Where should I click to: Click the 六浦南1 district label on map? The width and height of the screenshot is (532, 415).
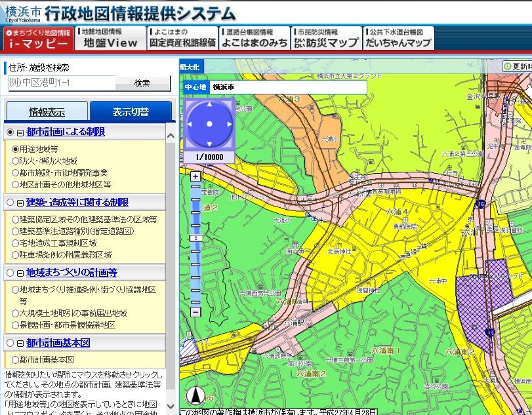(x=386, y=351)
